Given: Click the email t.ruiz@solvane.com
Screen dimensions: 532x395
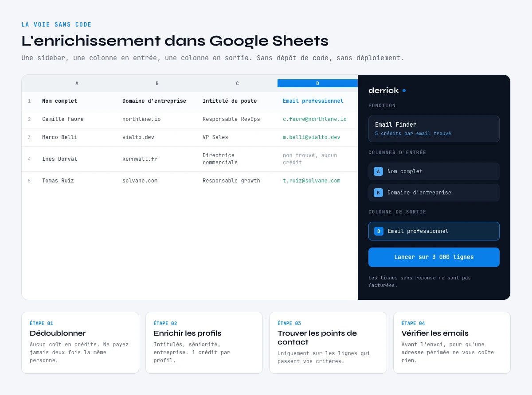Looking at the screenshot, I should pyautogui.click(x=312, y=181).
